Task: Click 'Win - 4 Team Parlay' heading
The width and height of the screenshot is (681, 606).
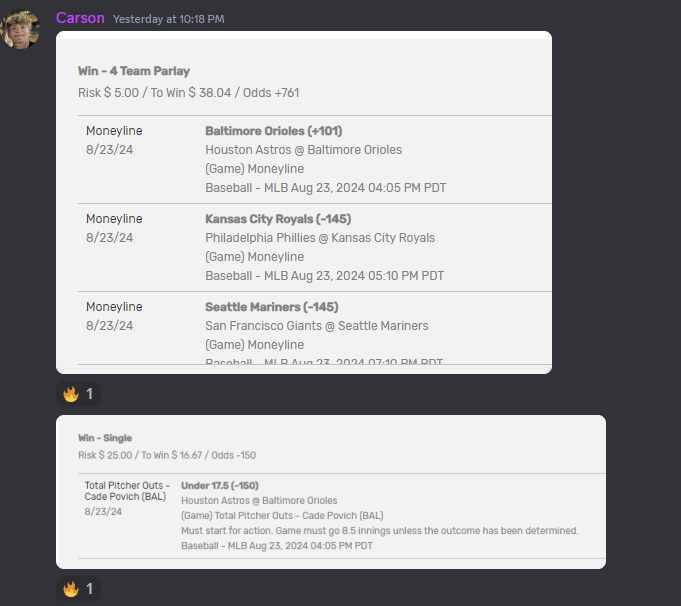Action: (x=134, y=71)
